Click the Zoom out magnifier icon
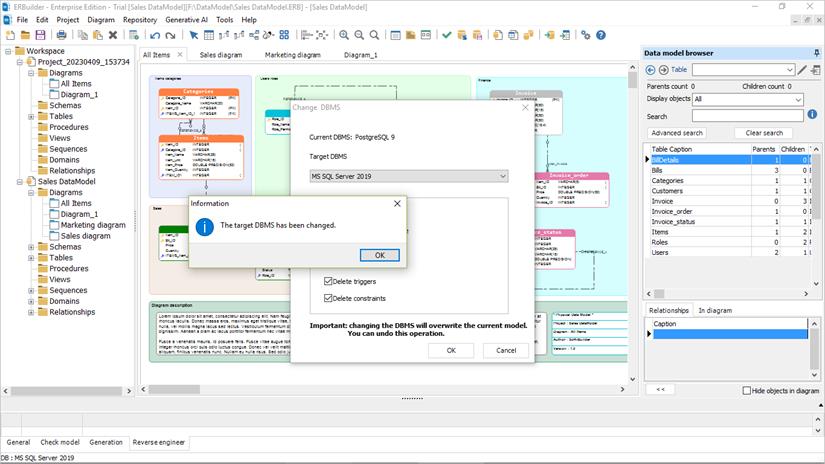Viewport: 825px width, 464px height. [x=359, y=35]
